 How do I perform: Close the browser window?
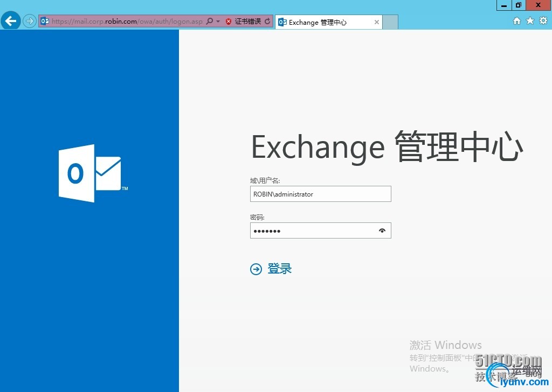tap(539, 5)
